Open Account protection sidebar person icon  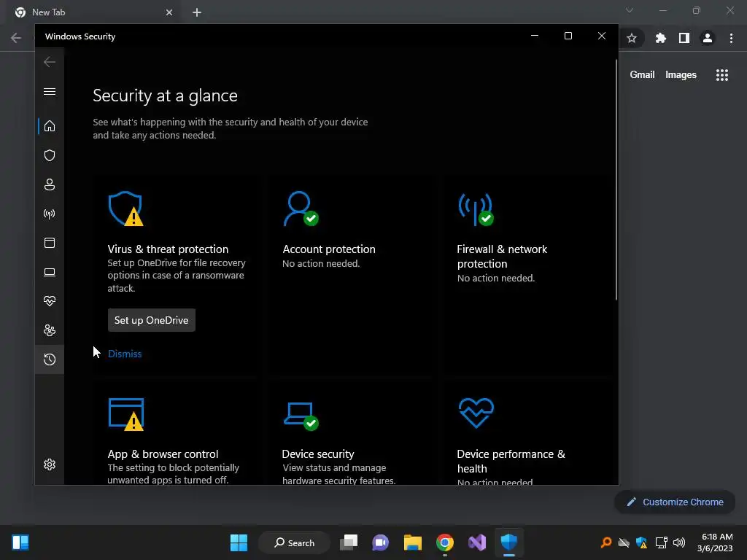coord(50,184)
